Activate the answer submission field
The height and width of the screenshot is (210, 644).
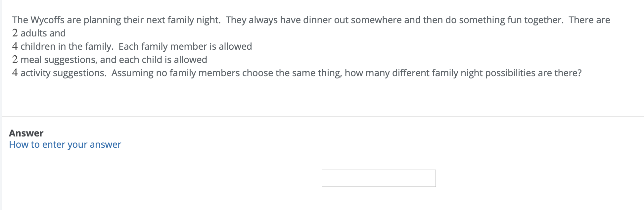pos(379,178)
